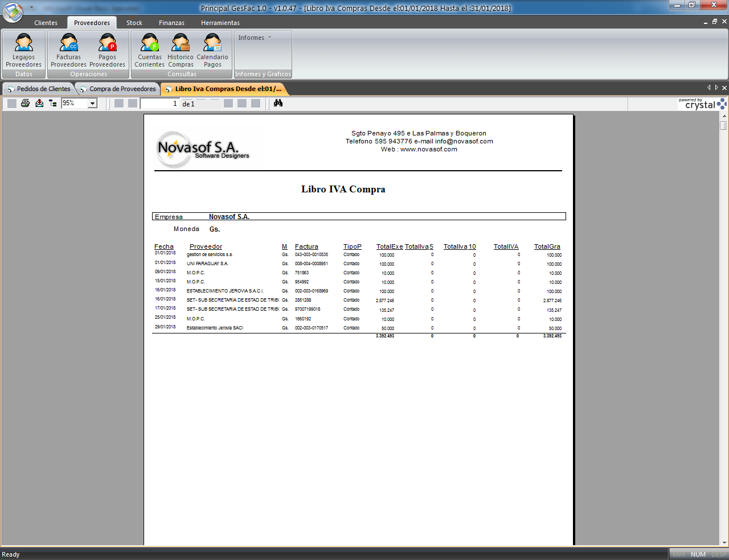Open Calendario Pagos

click(x=212, y=51)
